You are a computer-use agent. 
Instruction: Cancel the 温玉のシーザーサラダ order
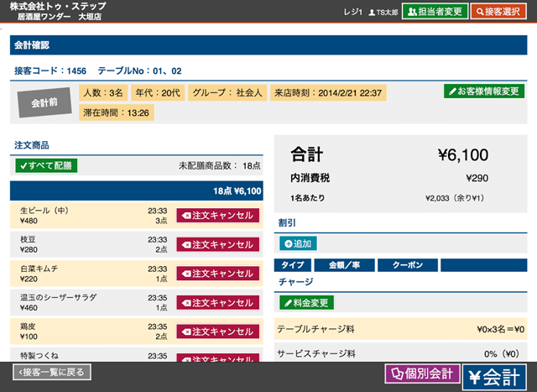click(217, 303)
